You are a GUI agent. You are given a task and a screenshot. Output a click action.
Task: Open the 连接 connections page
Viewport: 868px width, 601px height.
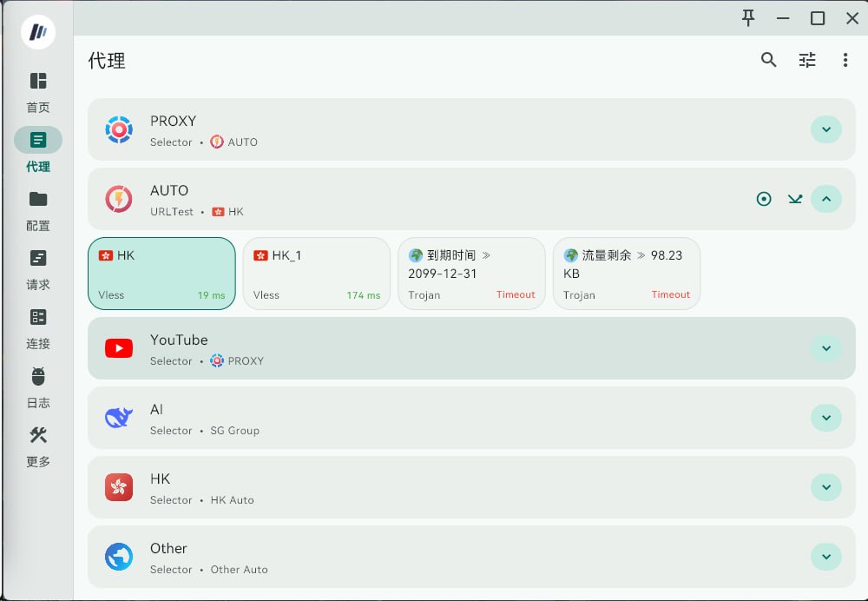pos(37,328)
